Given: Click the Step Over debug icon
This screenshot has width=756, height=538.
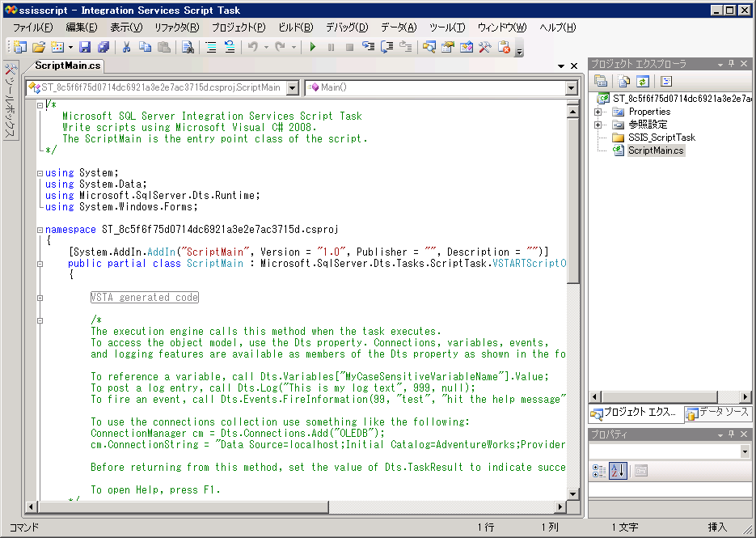Looking at the screenshot, I should 387,47.
